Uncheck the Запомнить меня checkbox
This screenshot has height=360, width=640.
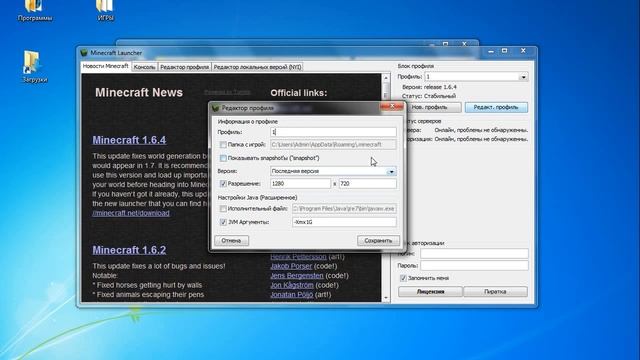[x=403, y=278]
